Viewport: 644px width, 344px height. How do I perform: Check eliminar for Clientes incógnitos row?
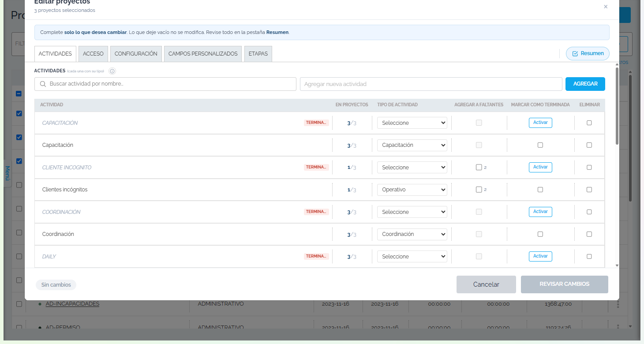(x=589, y=190)
